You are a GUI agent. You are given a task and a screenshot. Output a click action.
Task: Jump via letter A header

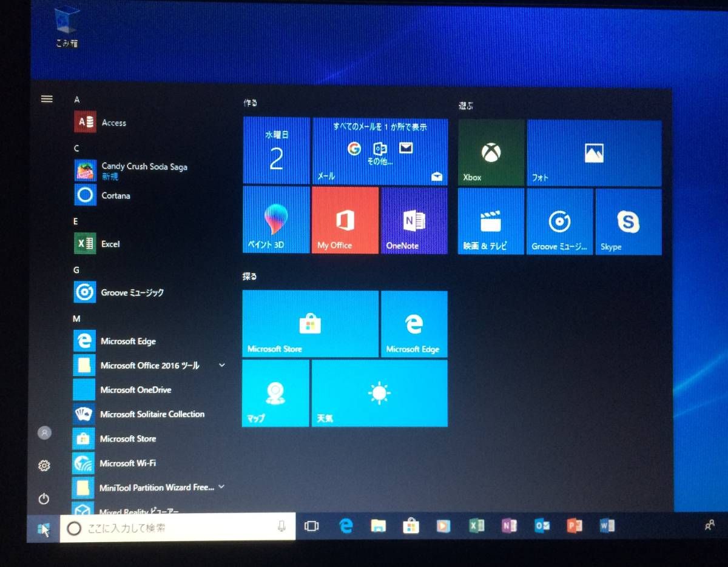(x=76, y=99)
